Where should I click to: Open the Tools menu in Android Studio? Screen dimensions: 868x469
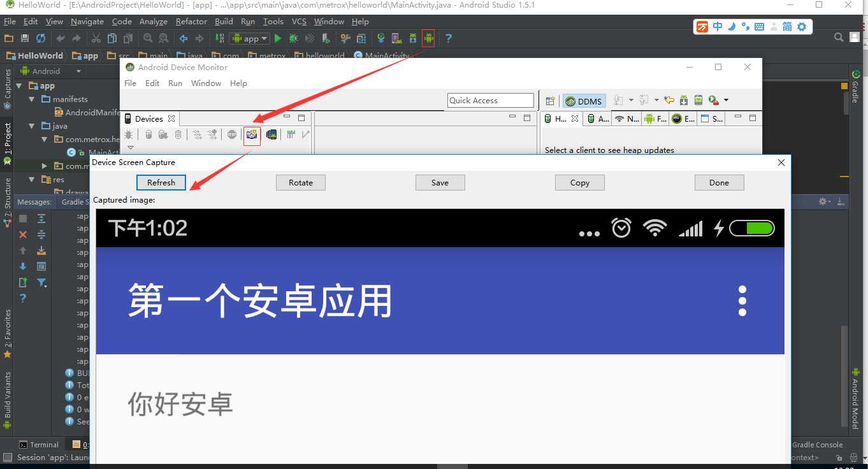click(273, 22)
